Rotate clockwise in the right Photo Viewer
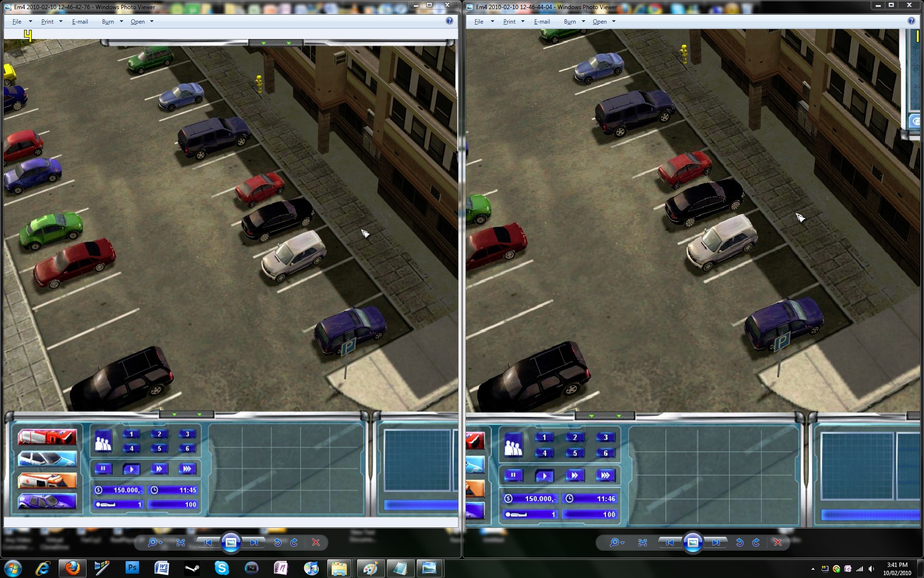This screenshot has height=578, width=924. tap(756, 543)
